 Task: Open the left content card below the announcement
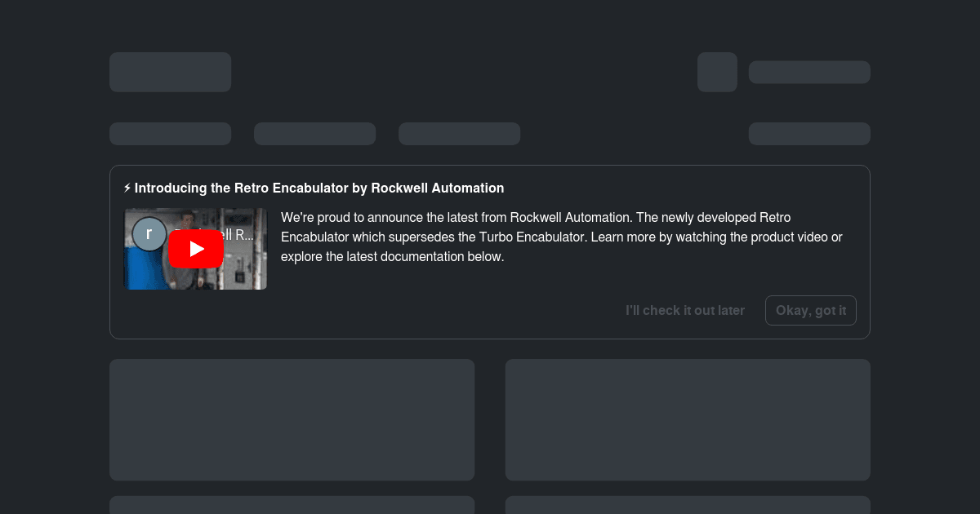[x=292, y=420]
